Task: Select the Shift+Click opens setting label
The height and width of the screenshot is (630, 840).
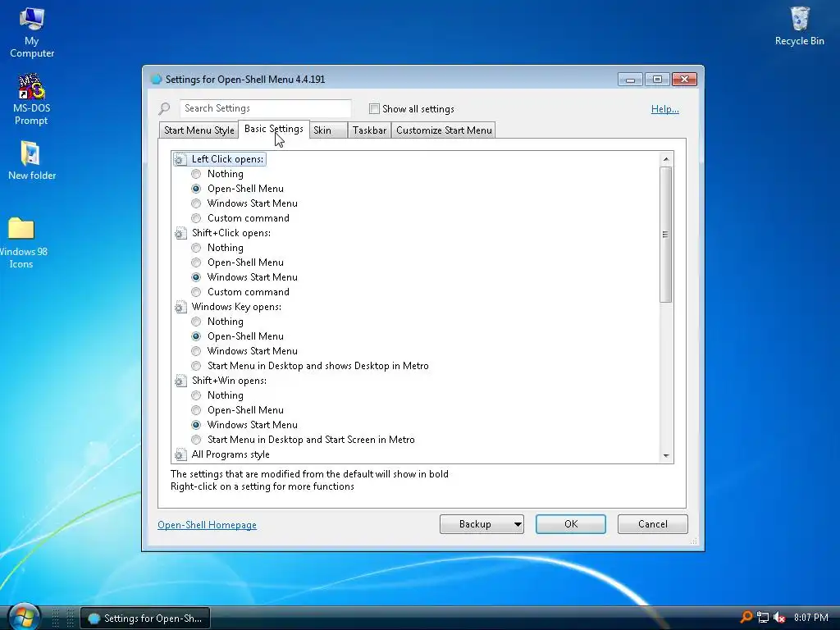Action: click(231, 233)
